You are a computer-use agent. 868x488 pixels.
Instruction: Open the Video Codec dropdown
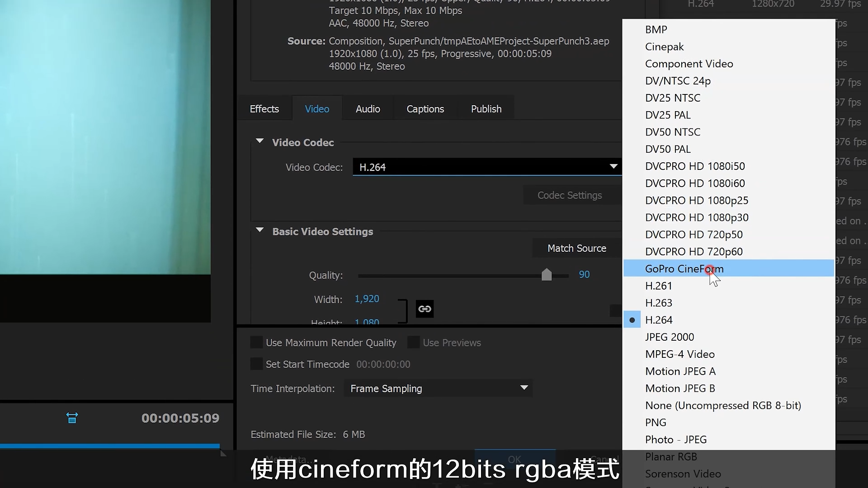coord(486,167)
